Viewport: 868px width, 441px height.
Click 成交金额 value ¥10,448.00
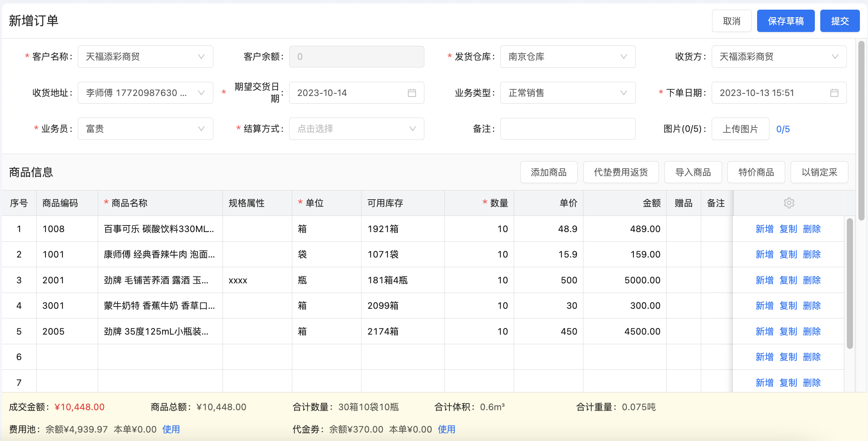[x=79, y=407]
